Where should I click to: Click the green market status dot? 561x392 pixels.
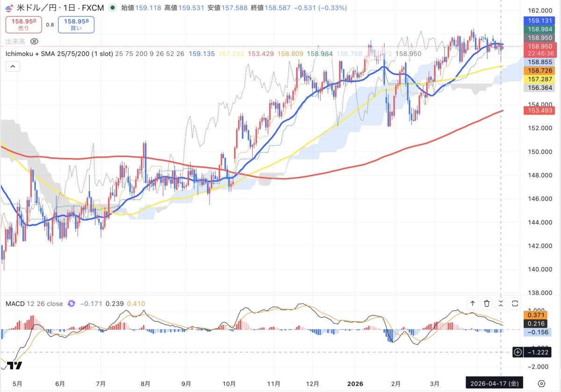(112, 8)
